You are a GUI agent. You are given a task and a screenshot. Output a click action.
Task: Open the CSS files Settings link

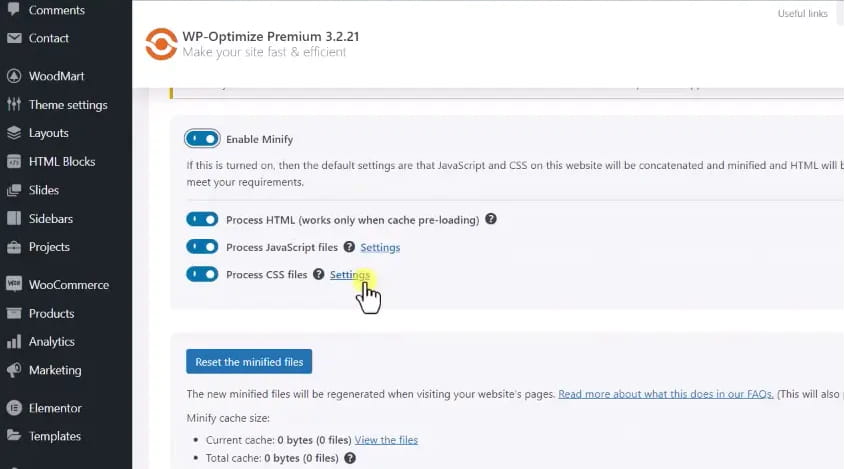350,275
